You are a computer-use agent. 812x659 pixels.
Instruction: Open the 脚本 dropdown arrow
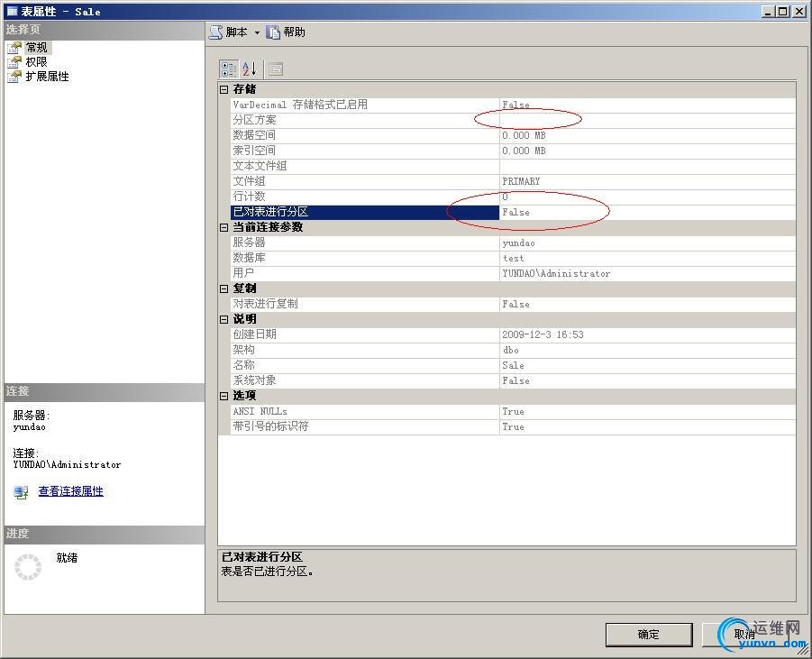click(257, 32)
